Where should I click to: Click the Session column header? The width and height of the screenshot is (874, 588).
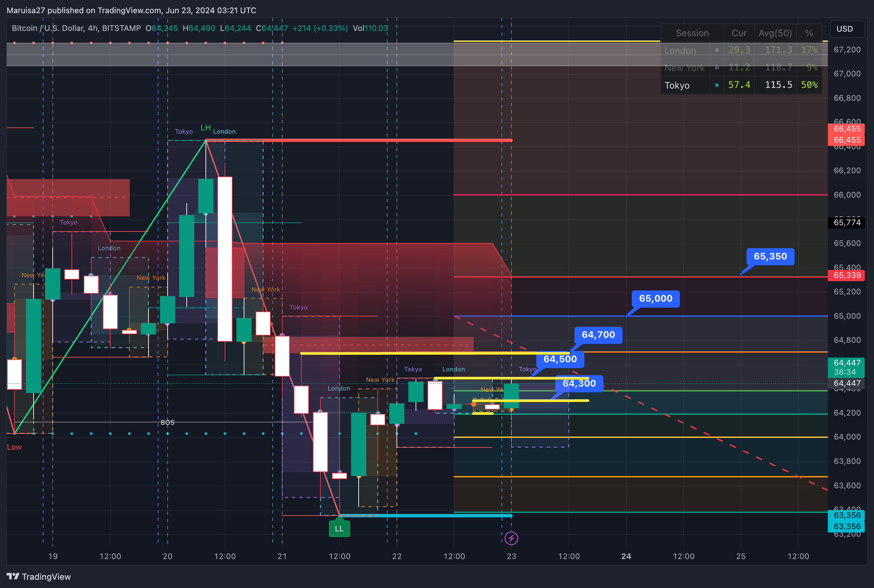pos(692,33)
